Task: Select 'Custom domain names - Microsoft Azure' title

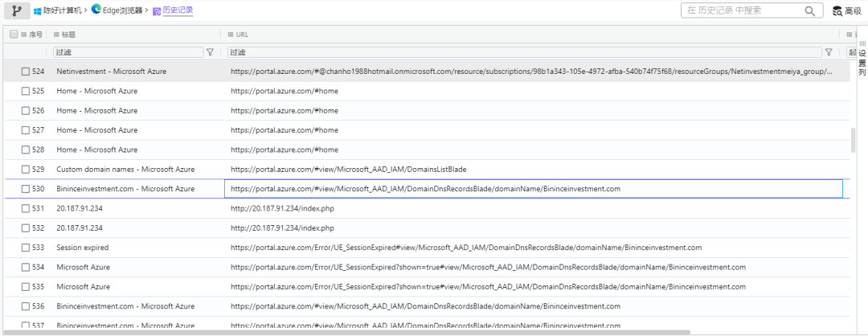Action: 125,170
